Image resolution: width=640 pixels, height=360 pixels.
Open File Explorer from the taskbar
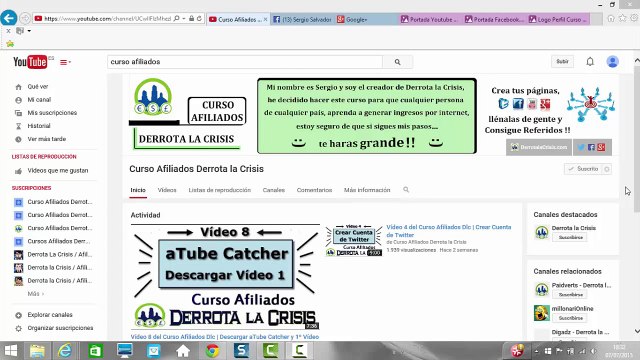(x=37, y=351)
